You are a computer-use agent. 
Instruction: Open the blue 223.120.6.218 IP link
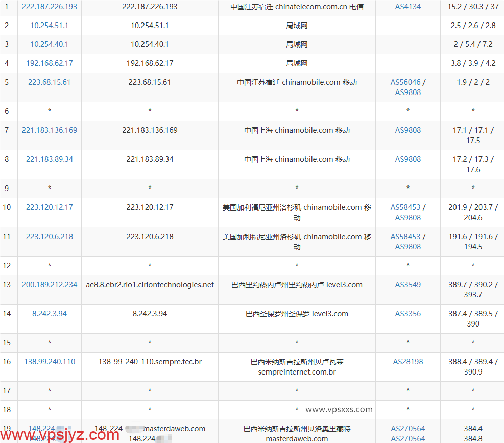point(50,237)
